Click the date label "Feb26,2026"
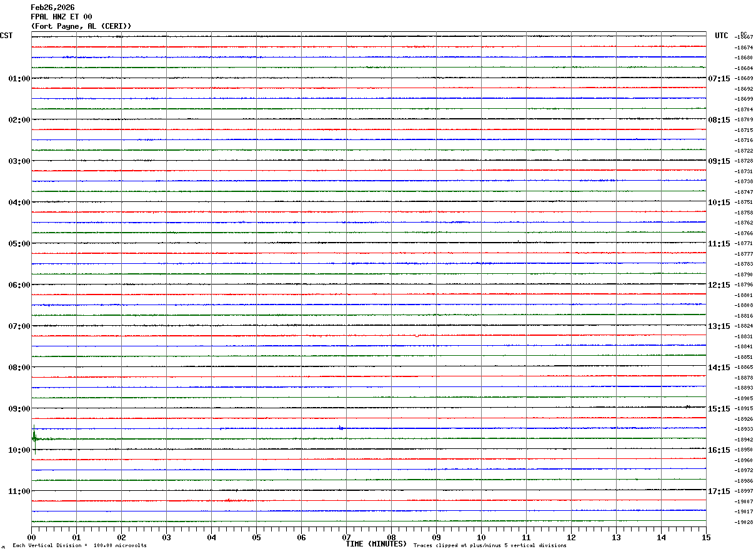Screen dimensions: 756x554 click(52, 8)
